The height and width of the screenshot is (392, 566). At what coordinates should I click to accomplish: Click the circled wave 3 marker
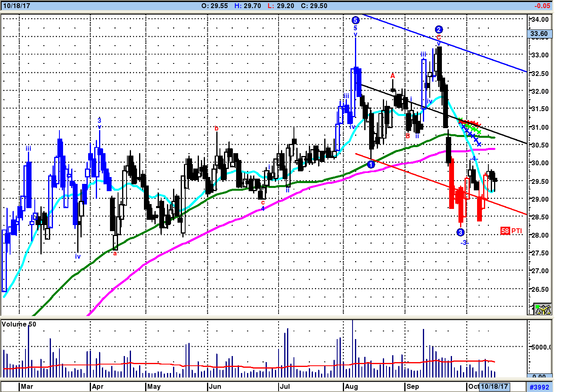(460, 232)
